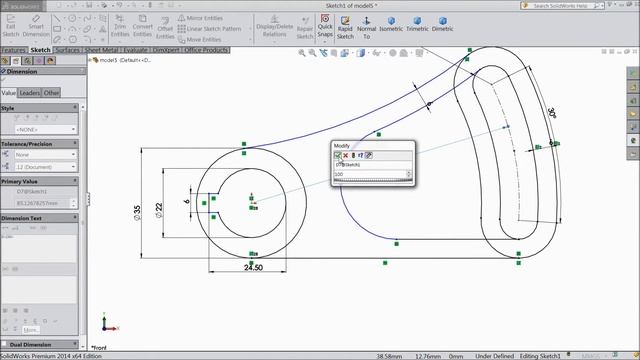Screen dimensions: 640x360
Task: Click Primary Value spinner arrows
Action: [x=73, y=203]
